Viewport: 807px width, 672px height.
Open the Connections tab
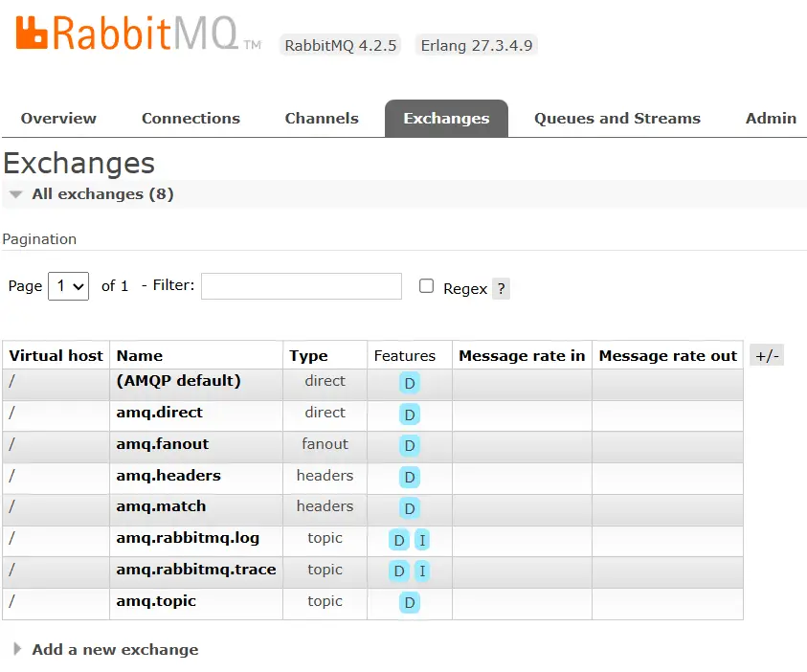(191, 118)
